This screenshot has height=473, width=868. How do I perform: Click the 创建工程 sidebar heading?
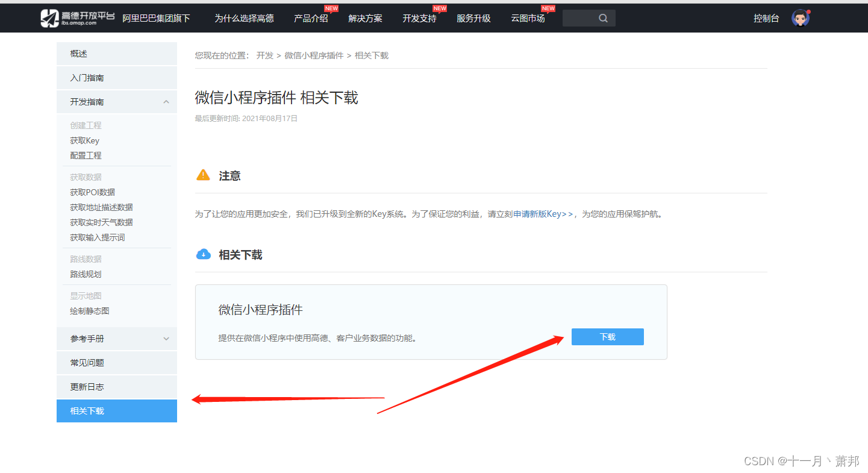click(x=86, y=125)
